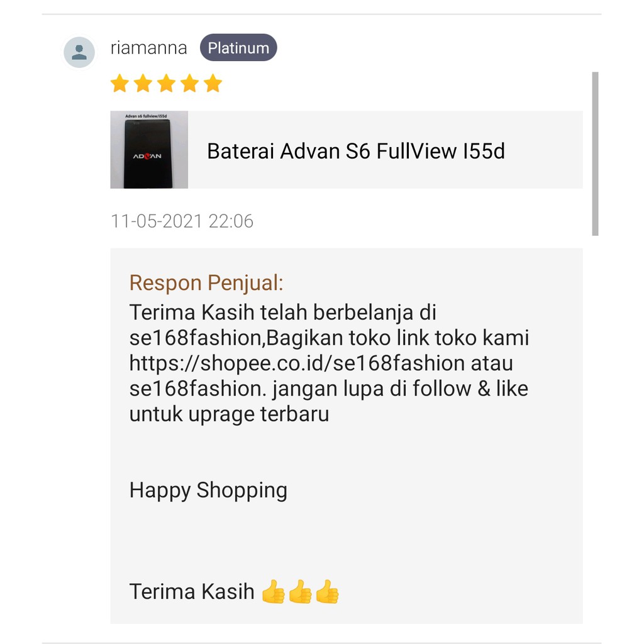Click the Happy Shopping text

pyautogui.click(x=208, y=491)
